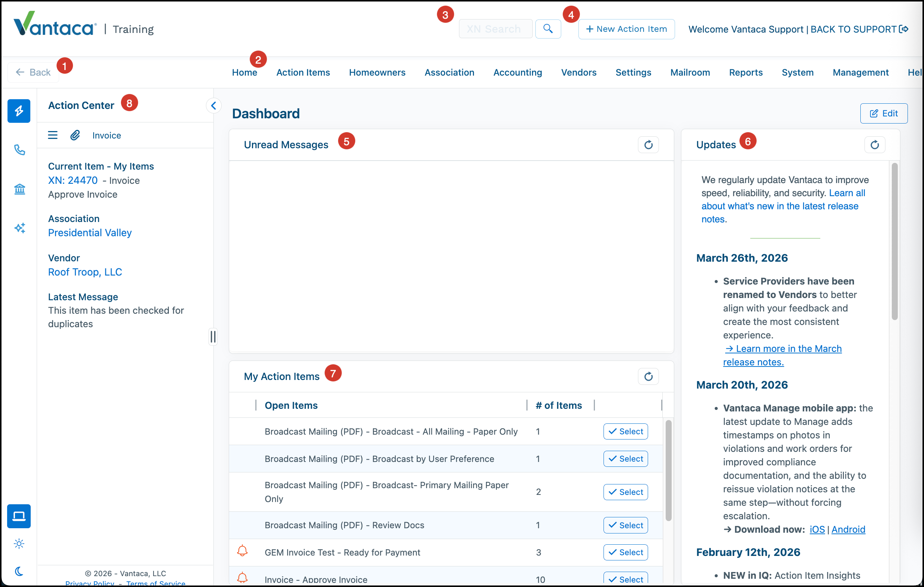Viewport: 924px width, 587px height.
Task: Click the sparkle AI icon in the sidebar
Action: [19, 228]
